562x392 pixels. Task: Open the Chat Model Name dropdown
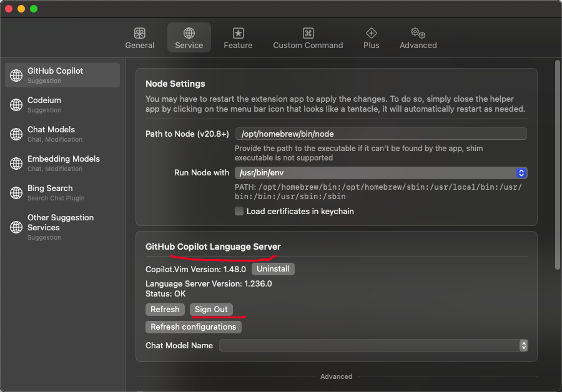[373, 345]
